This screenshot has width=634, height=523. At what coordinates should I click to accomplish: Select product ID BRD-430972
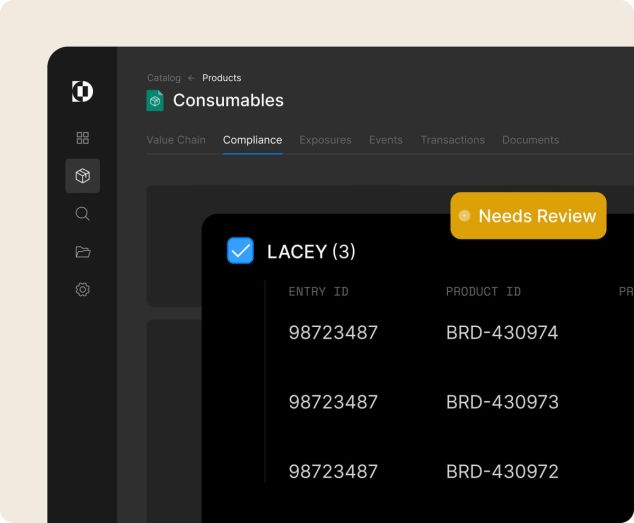pyautogui.click(x=502, y=472)
